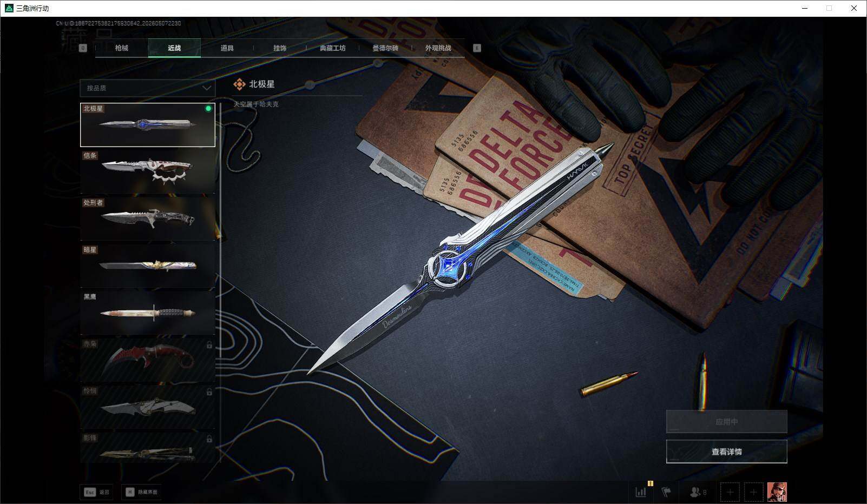This screenshot has width=867, height=504.
Task: Click the green equipped indicator on 北极星
Action: (208, 109)
